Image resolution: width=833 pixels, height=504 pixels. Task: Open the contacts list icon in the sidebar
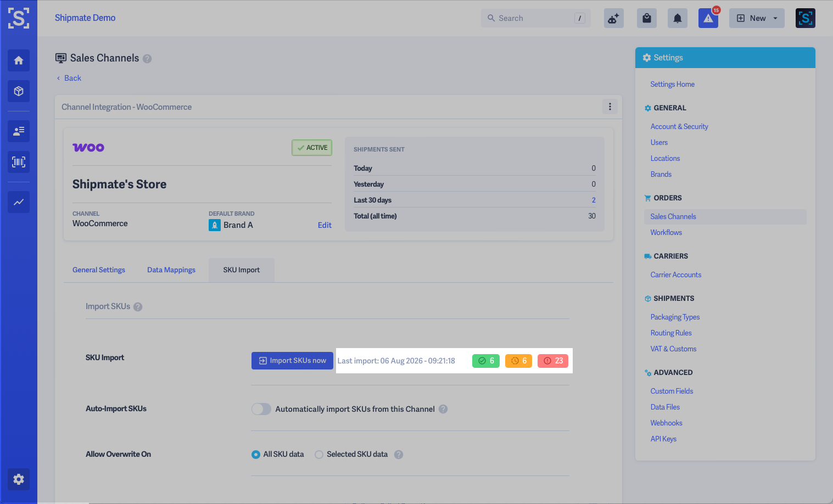click(x=19, y=131)
